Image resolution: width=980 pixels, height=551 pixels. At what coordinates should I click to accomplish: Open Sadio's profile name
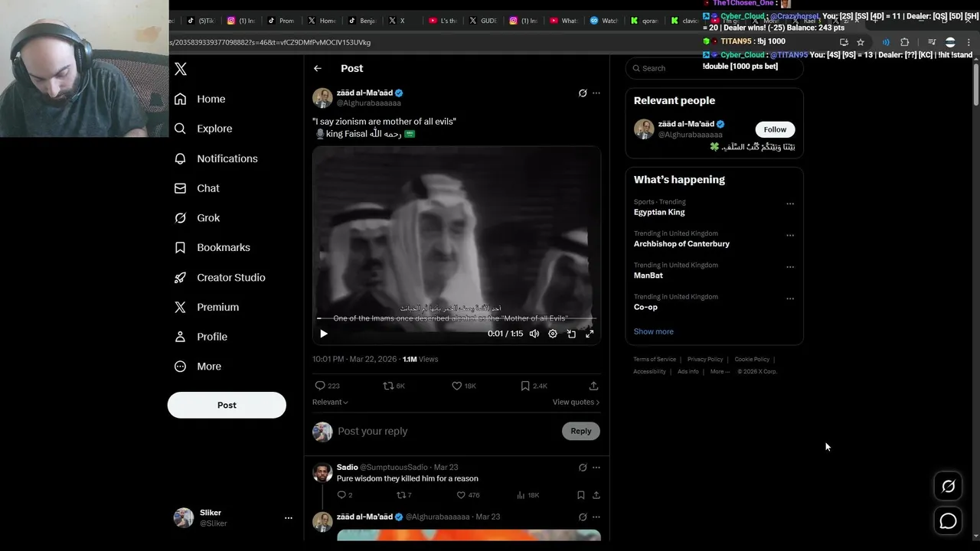pos(347,467)
